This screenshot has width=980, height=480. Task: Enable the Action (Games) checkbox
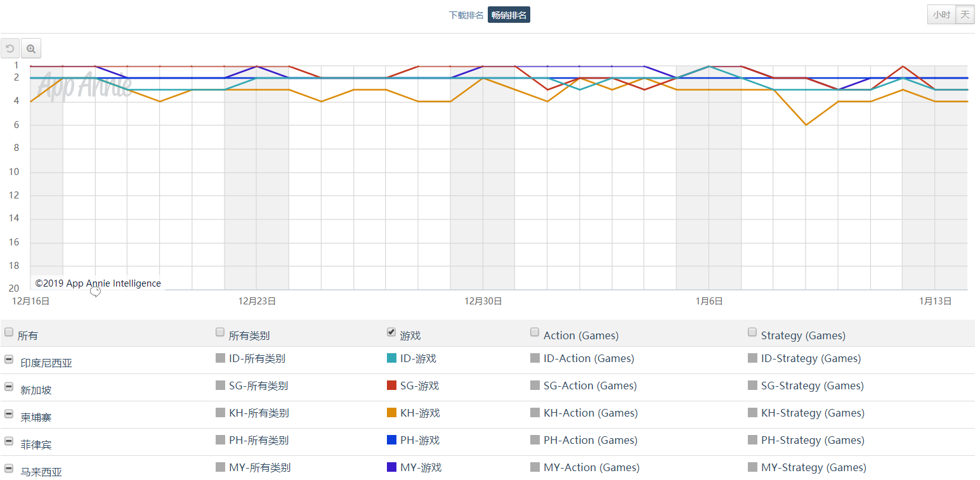point(535,332)
